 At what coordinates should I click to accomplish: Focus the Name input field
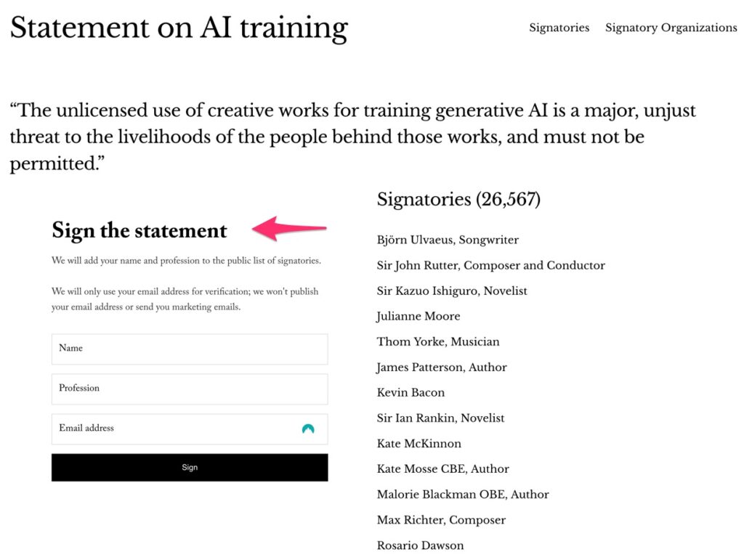coord(189,349)
